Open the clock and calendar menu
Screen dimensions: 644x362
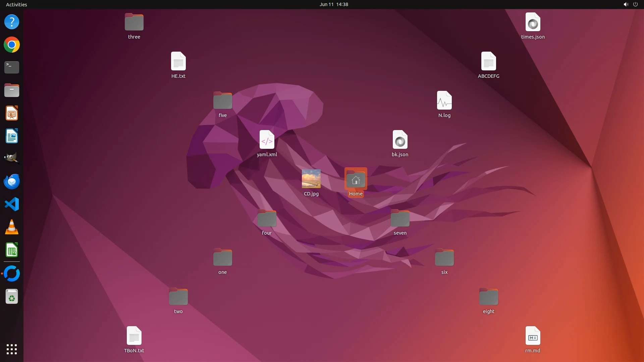point(333,4)
